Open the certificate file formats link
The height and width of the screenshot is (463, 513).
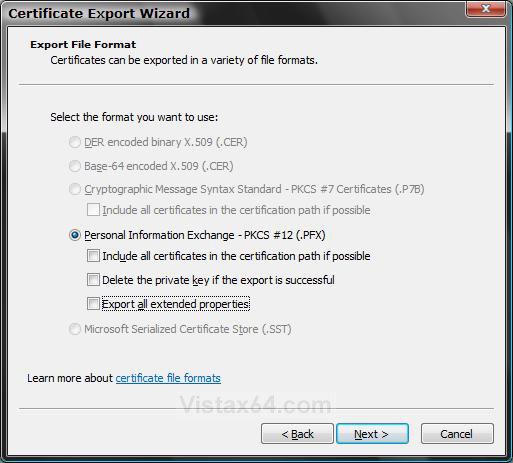click(168, 378)
